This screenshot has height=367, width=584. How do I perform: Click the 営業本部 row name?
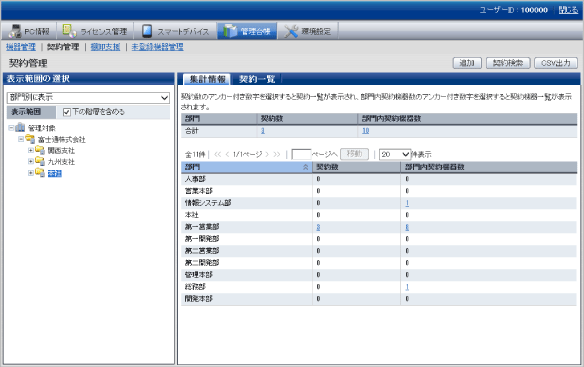199,191
